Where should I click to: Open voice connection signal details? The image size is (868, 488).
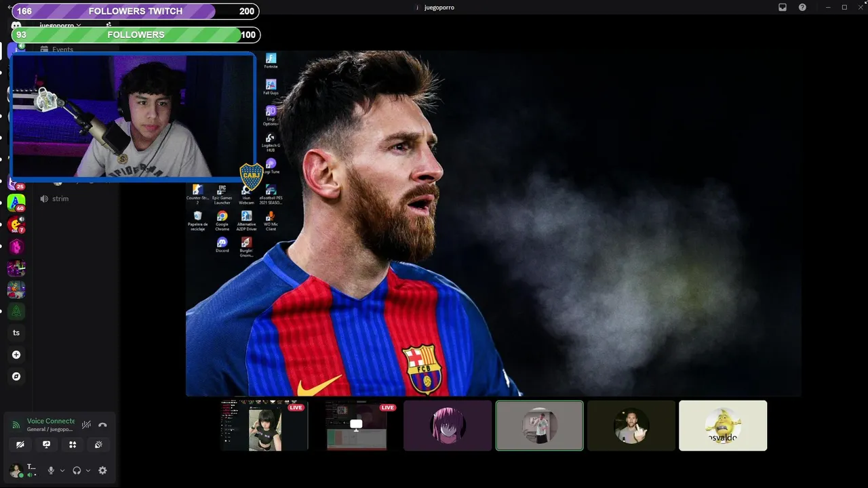16,425
